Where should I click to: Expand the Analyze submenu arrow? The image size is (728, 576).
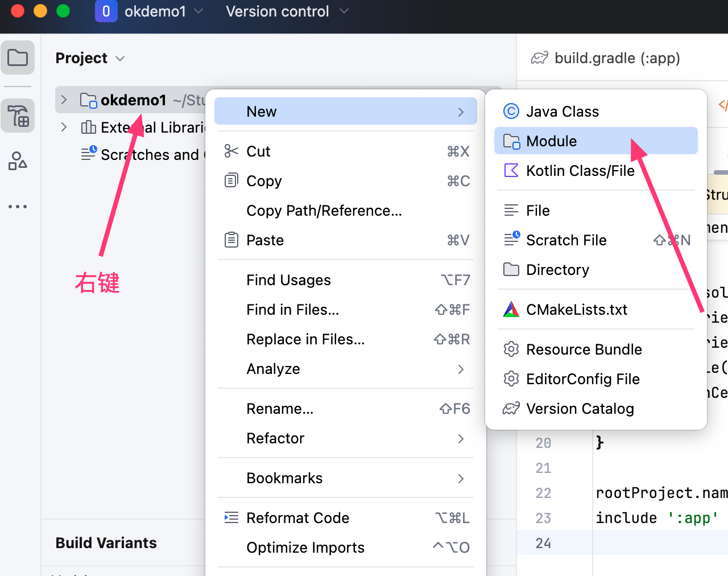[x=461, y=369]
